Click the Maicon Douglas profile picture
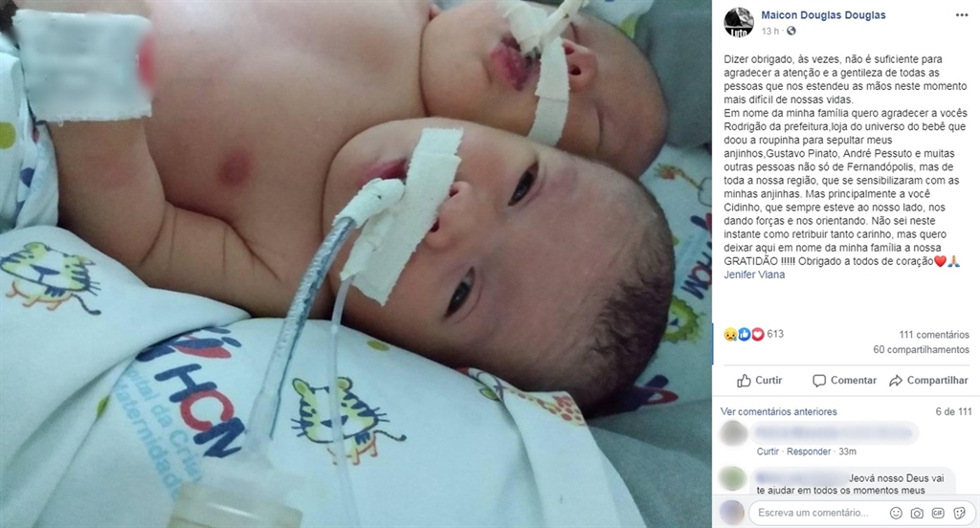The image size is (980, 528). pos(739,23)
